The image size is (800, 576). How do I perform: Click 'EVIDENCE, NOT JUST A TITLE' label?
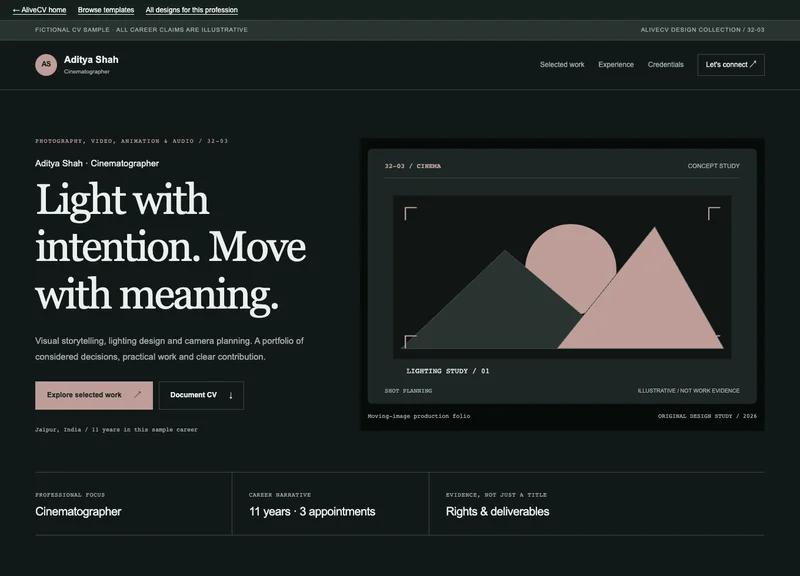coord(496,495)
